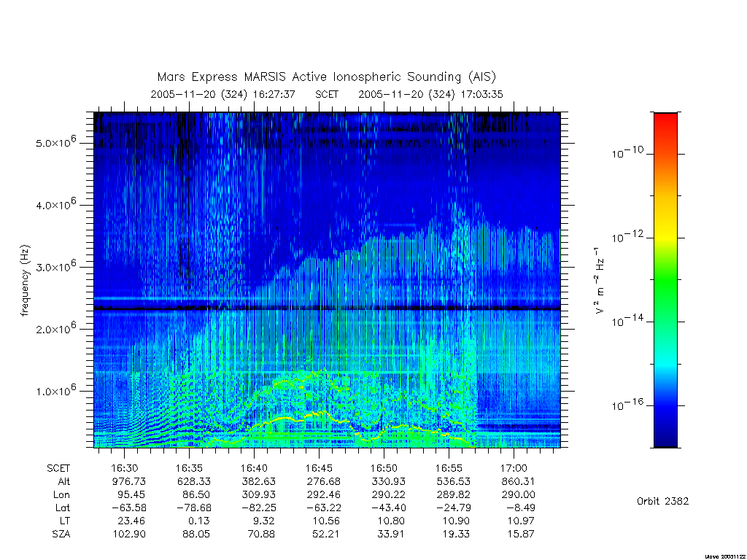747x560 pixels.
Task: Click the latitude value '-43.40'
Action: [388, 507]
